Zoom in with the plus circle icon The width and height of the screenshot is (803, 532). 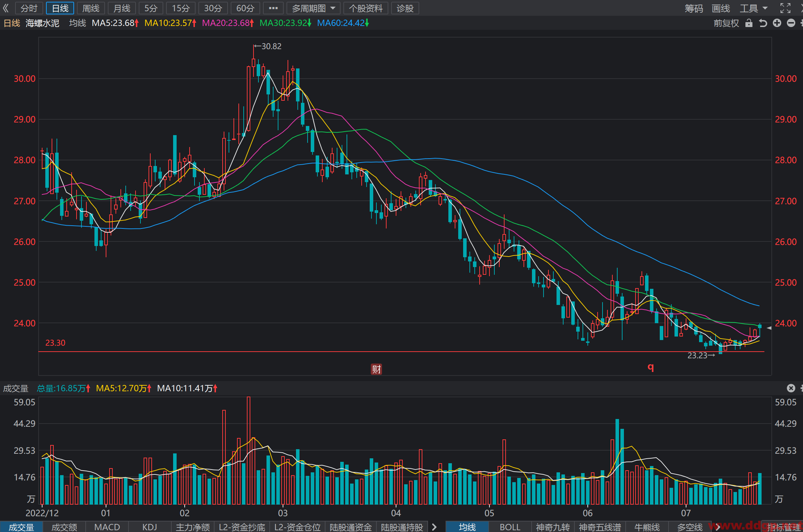pos(777,23)
